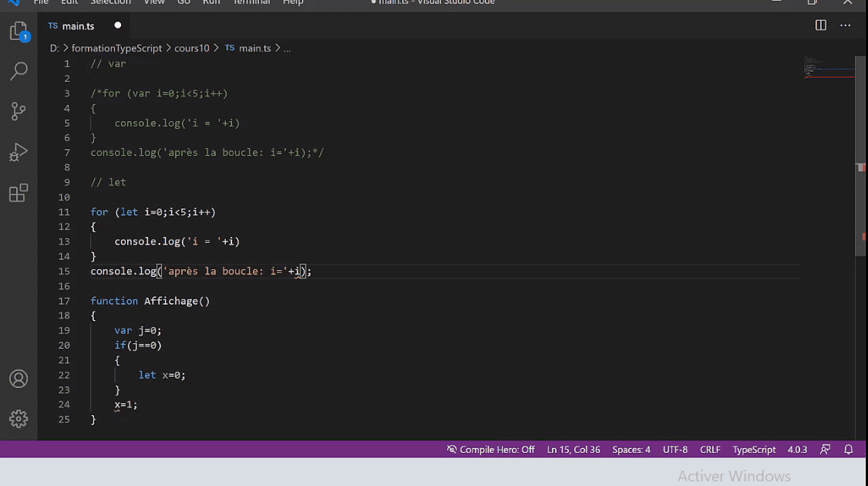
Task: Open More Actions ellipsis menu
Action: click(845, 25)
